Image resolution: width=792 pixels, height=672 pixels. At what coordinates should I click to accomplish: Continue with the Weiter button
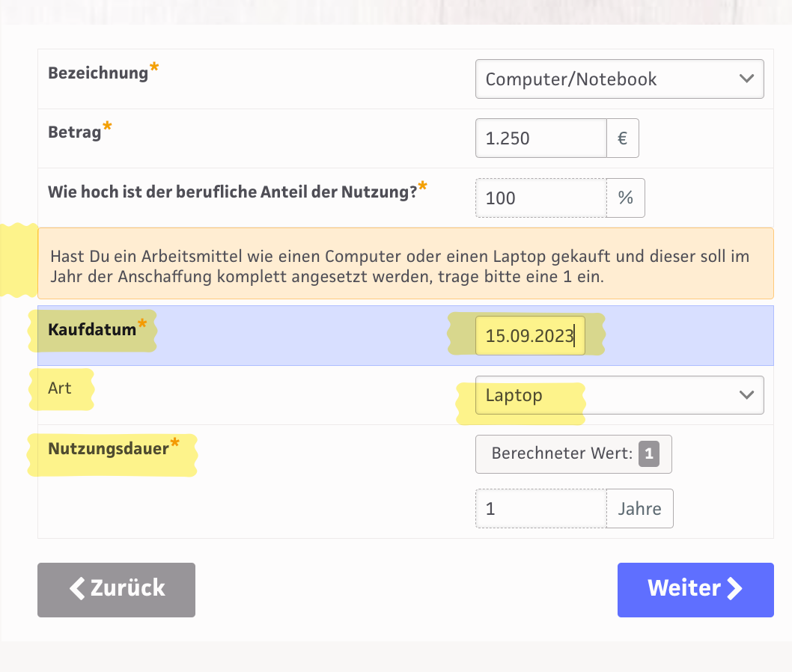click(695, 589)
